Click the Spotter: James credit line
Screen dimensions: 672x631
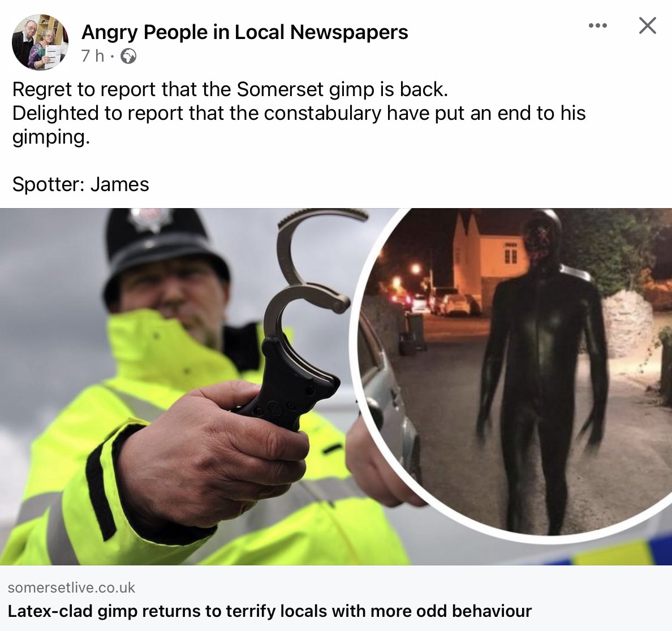click(x=80, y=185)
